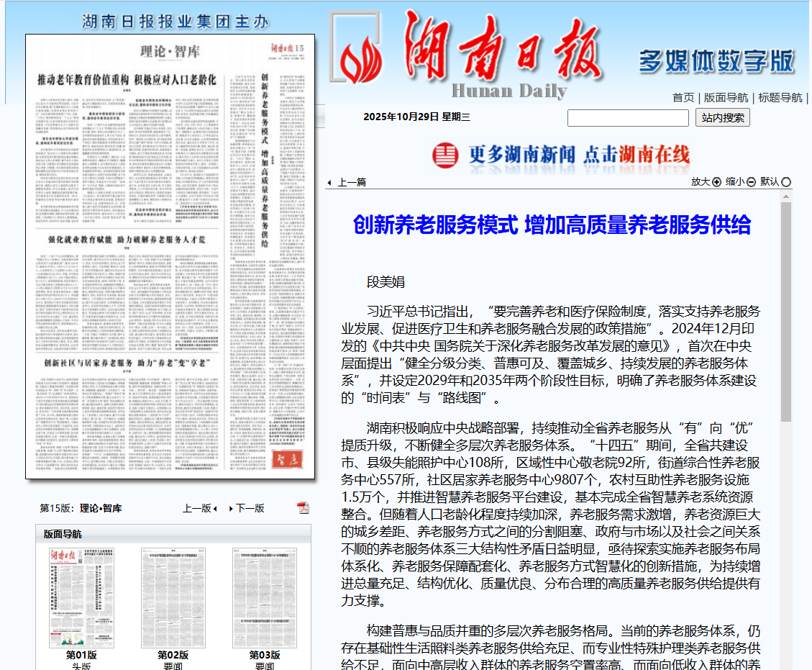
Task: Open 标题导航 in top navigation
Action: coord(780,97)
